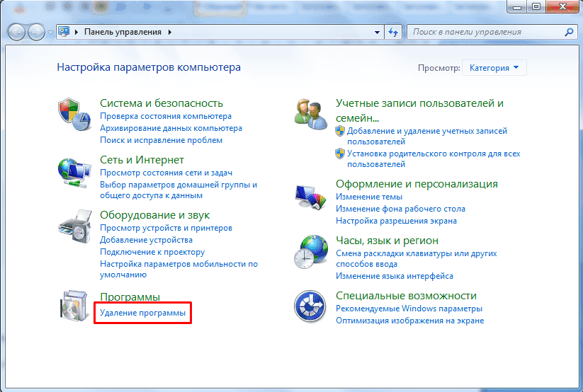Open Оборудование и звук category

[154, 215]
